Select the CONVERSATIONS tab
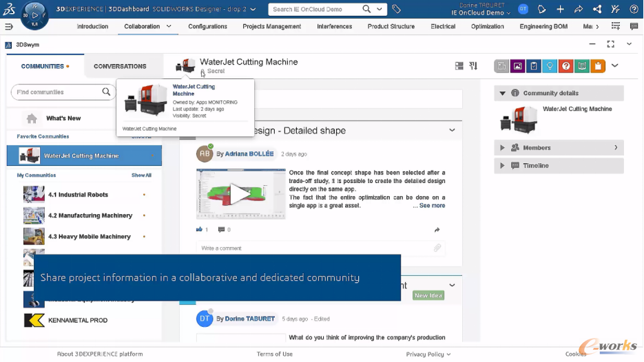This screenshot has height=362, width=644. coord(120,66)
